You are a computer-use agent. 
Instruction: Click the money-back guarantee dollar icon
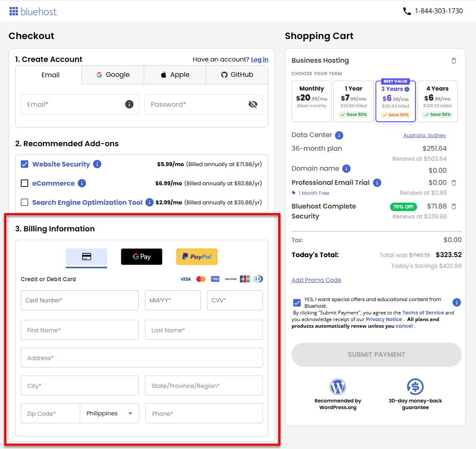(415, 387)
